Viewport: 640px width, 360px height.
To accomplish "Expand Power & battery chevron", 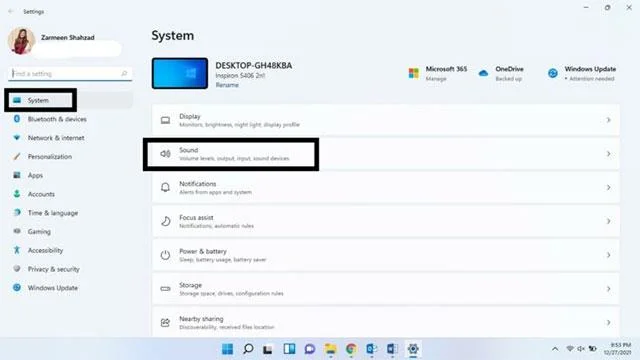I will coord(608,255).
